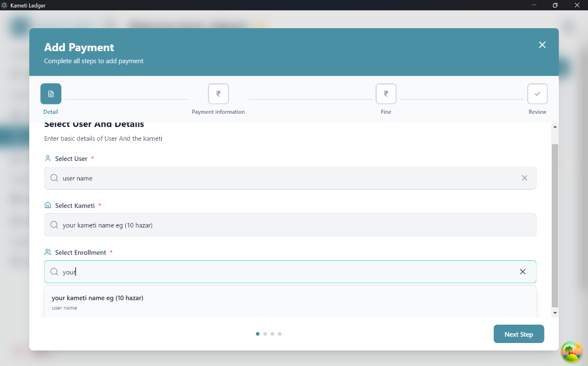Click the Detail step document icon

point(51,94)
